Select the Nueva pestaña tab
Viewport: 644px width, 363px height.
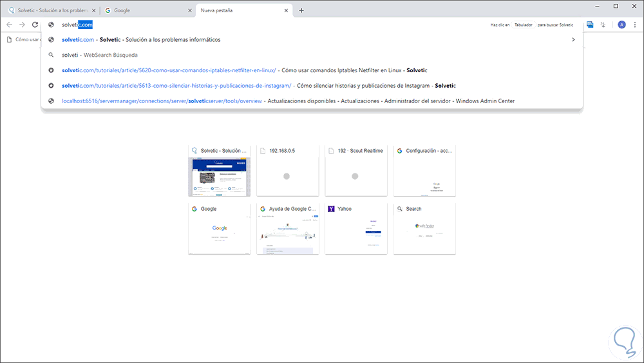[x=245, y=11]
